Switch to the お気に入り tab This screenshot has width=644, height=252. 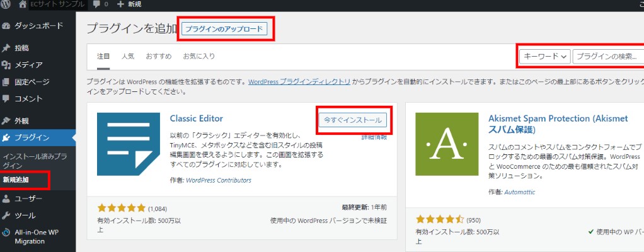pos(198,57)
